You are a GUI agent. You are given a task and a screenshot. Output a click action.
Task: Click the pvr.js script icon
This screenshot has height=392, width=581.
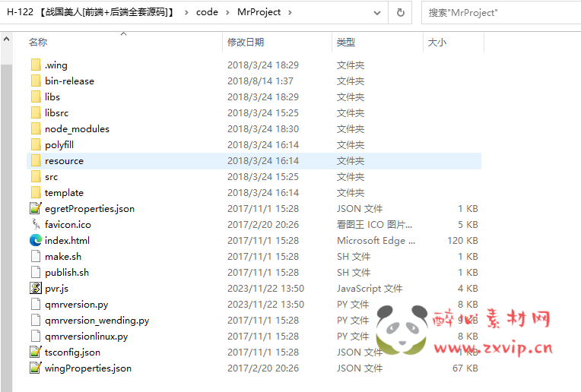coord(36,288)
